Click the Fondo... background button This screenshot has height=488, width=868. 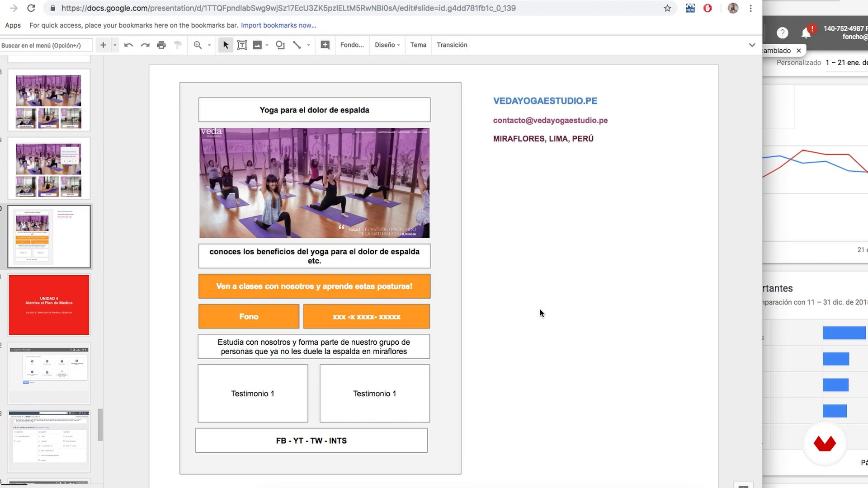[x=352, y=45]
